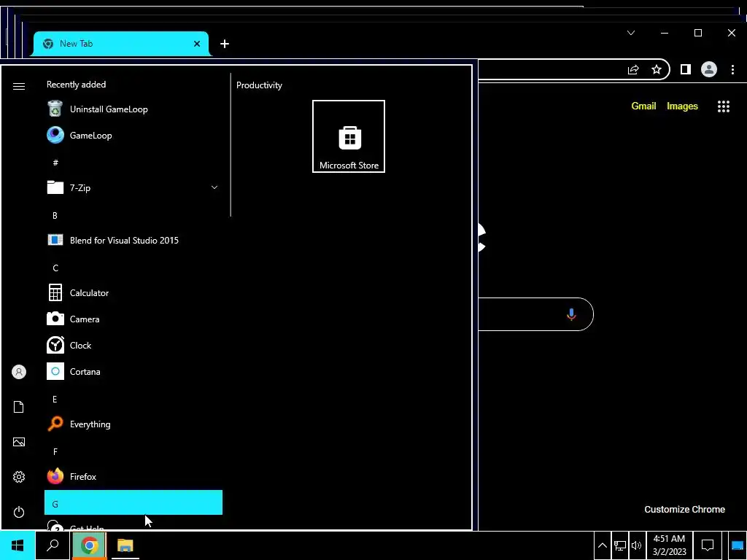Open the volume tray icon

[x=636, y=545]
